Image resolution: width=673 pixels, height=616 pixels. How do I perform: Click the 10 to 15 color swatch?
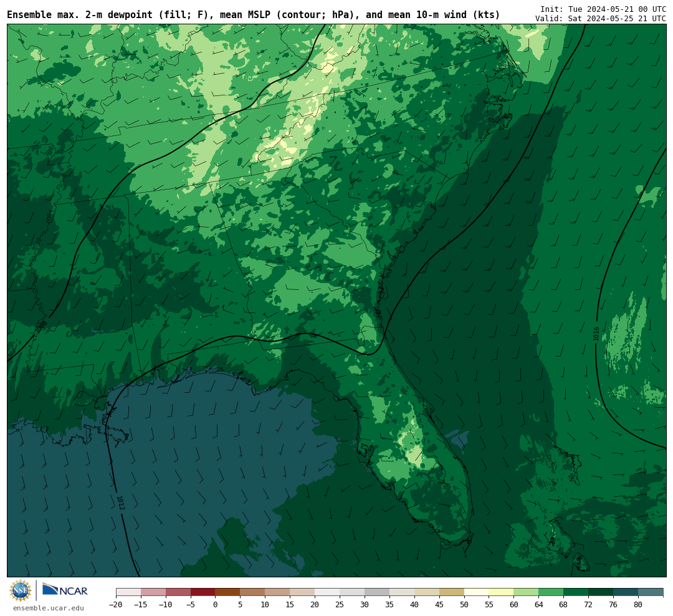click(x=278, y=592)
